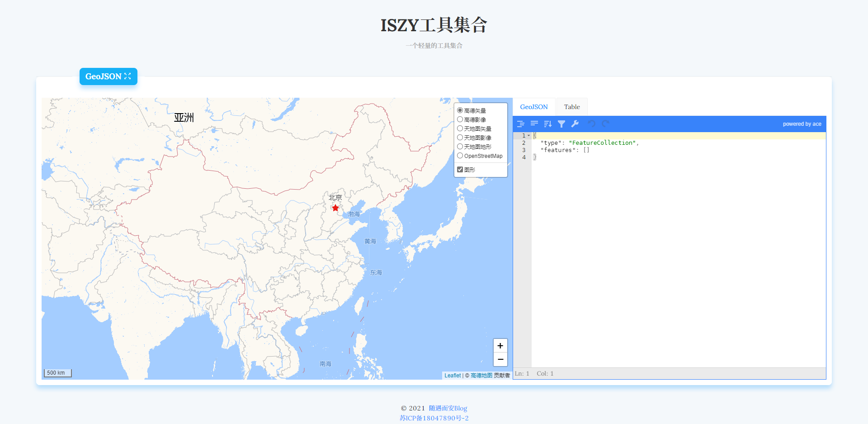
Task: Click the align text icon in editor toolbar
Action: coord(534,124)
